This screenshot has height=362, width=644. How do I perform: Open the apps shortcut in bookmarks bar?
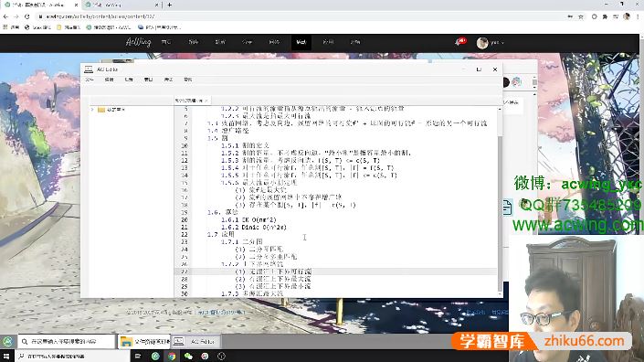(x=11, y=27)
